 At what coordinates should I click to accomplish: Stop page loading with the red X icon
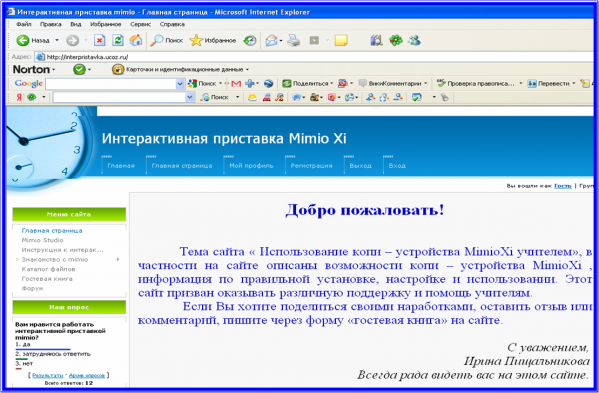pyautogui.click(x=99, y=40)
